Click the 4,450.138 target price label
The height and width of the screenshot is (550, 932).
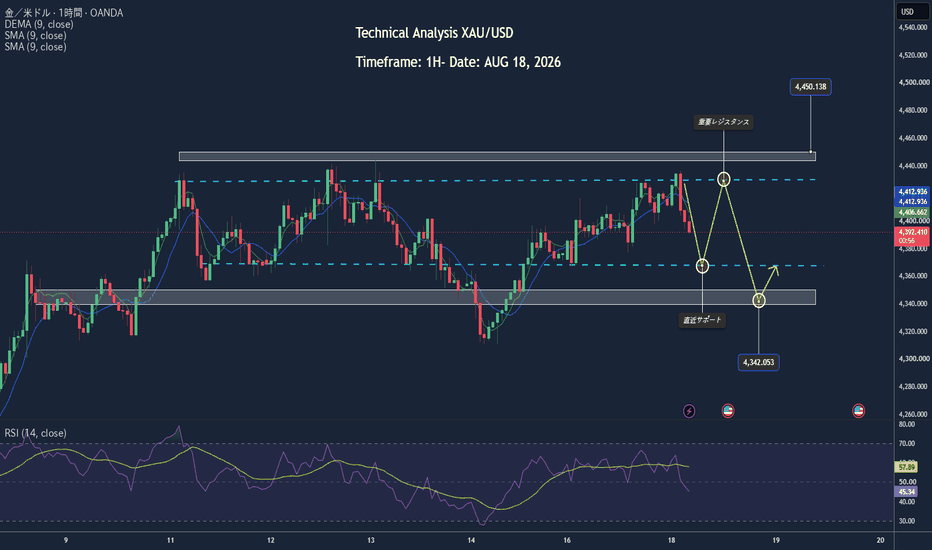810,87
